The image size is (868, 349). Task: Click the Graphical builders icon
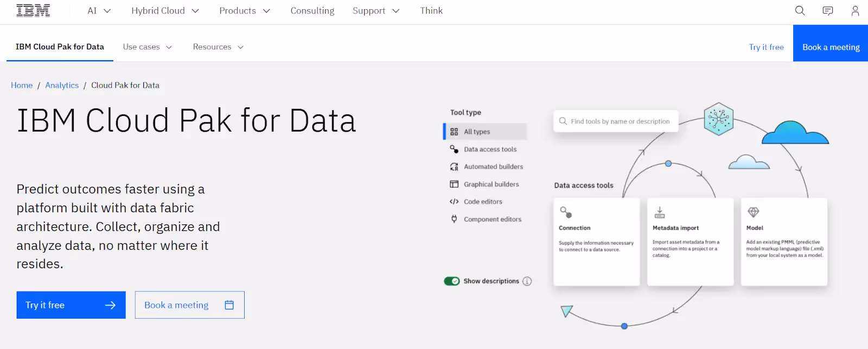(454, 184)
